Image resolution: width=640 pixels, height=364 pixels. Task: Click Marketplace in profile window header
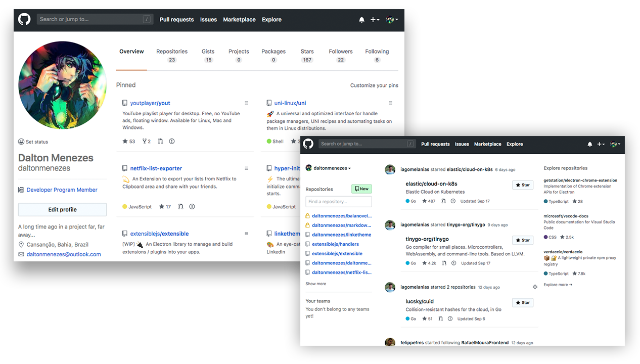(239, 20)
